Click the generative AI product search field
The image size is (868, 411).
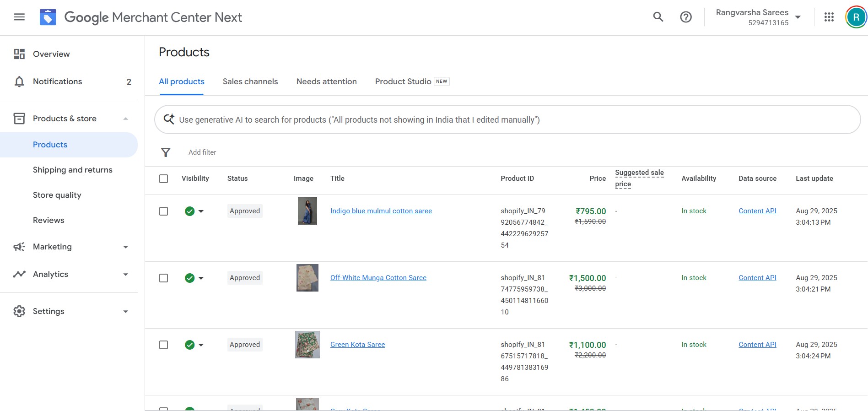(507, 120)
